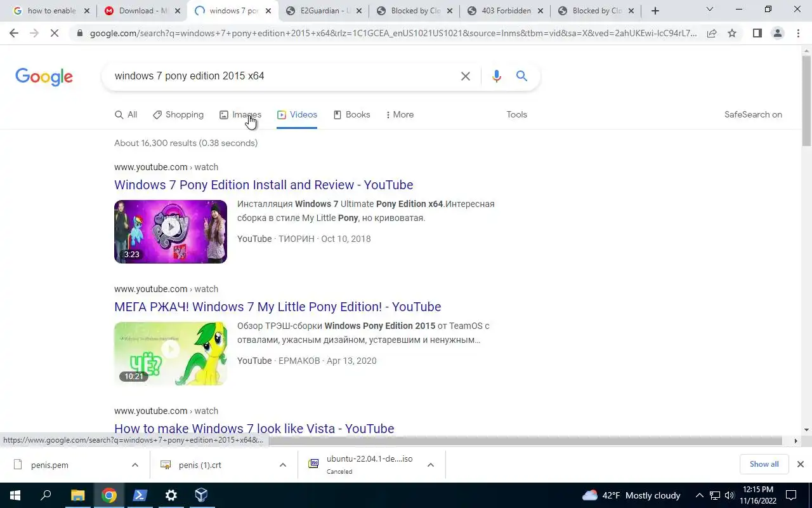Open VirtualBox from the taskbar
The width and height of the screenshot is (812, 508).
201,495
